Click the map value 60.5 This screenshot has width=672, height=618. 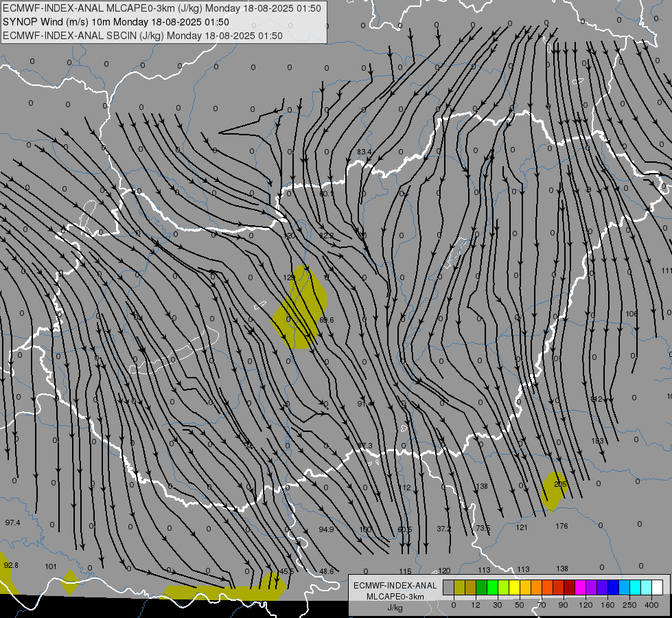(405, 529)
